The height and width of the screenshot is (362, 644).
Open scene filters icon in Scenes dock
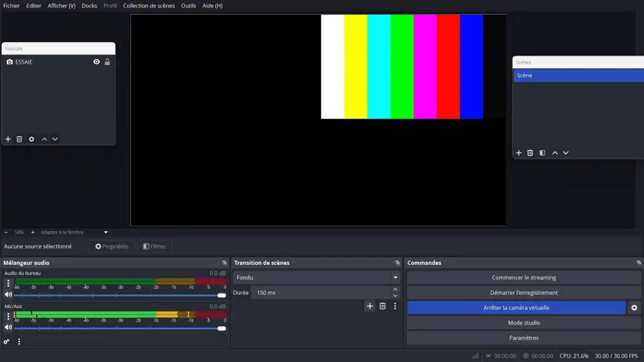coord(542,153)
